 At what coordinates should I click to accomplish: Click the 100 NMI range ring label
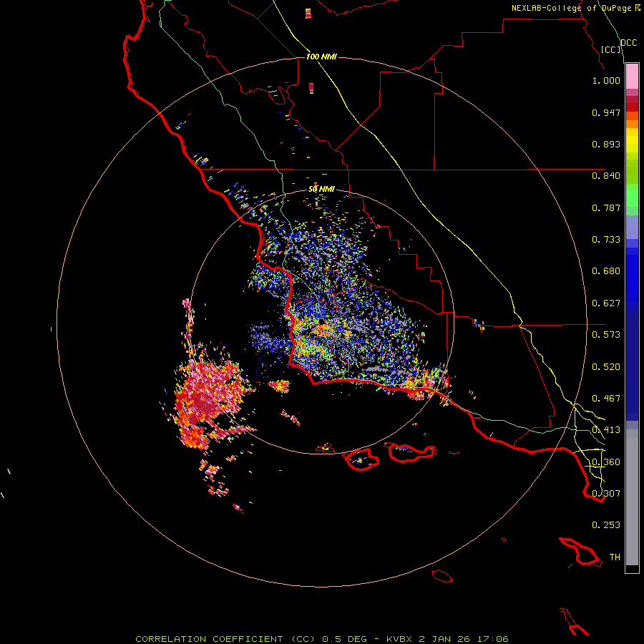321,57
